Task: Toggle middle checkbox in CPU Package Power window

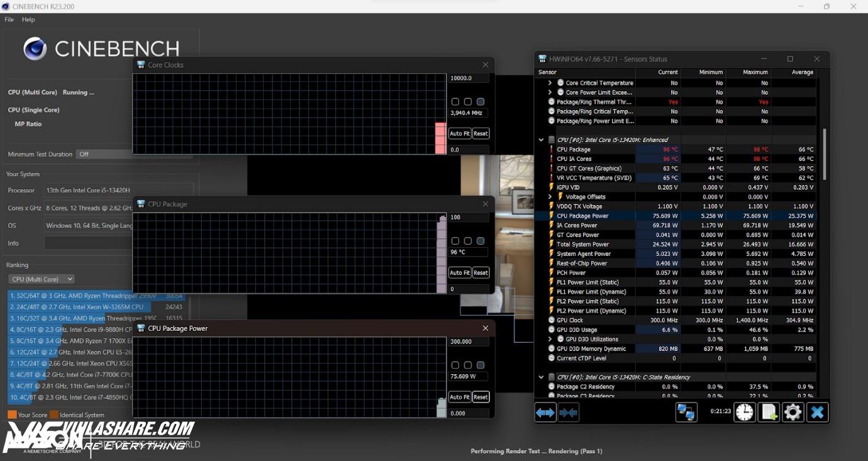Action: (468, 365)
